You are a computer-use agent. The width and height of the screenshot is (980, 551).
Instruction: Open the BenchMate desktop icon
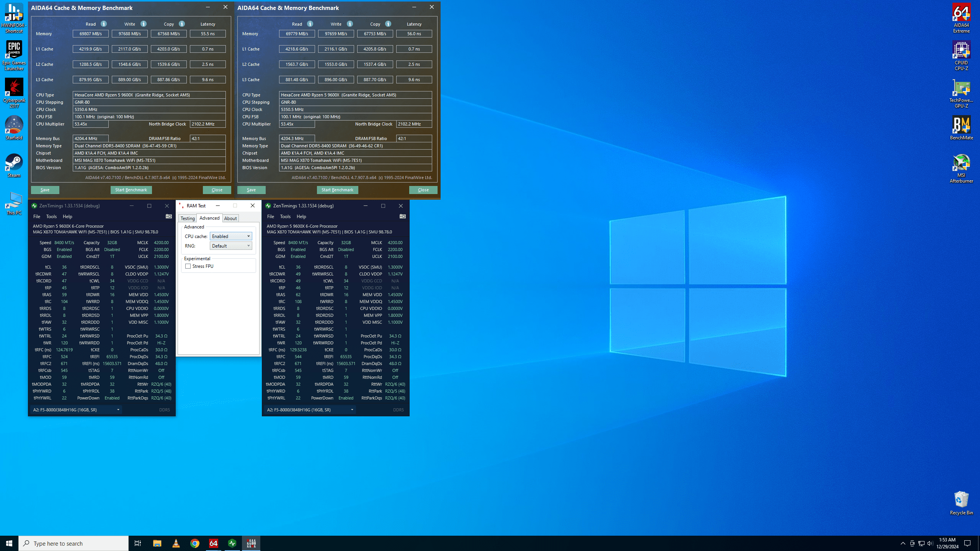(x=961, y=128)
